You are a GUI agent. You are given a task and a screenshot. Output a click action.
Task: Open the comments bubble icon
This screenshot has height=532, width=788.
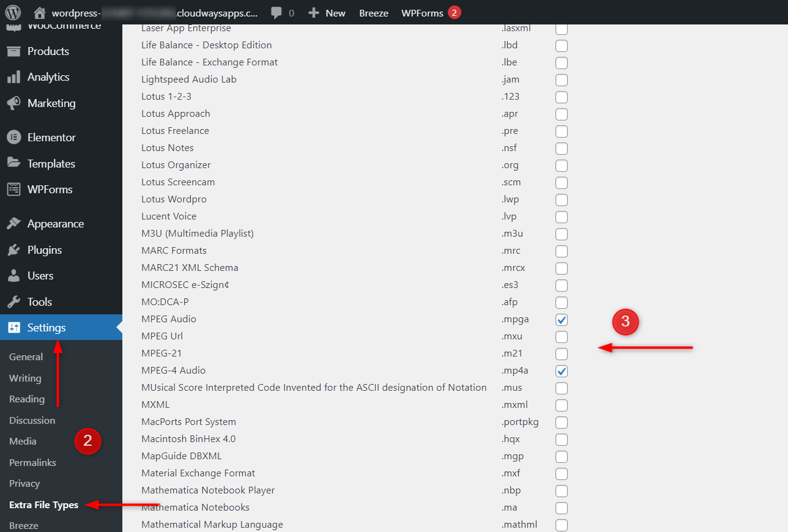(277, 13)
